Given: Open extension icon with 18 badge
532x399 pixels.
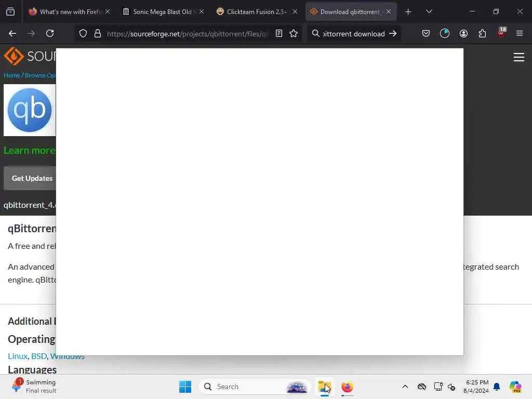Looking at the screenshot, I should (x=501, y=33).
